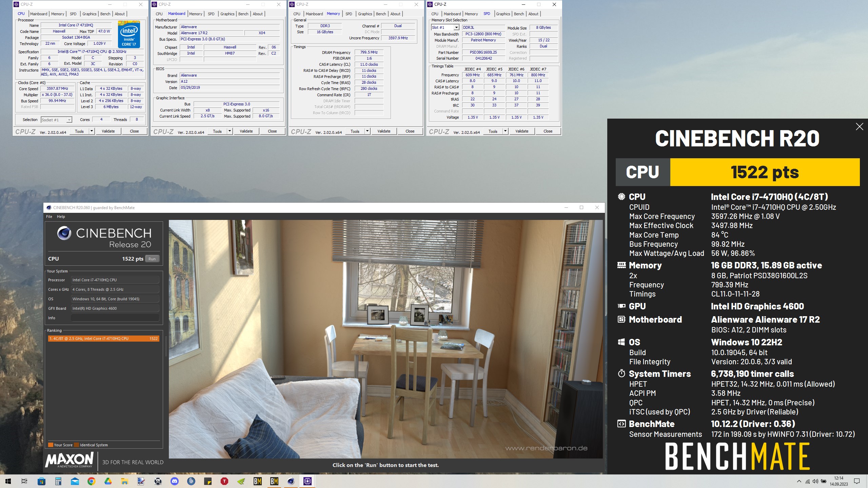This screenshot has height=488, width=868.
Task: Click the Cinebench window title bar icon
Action: pos(49,208)
